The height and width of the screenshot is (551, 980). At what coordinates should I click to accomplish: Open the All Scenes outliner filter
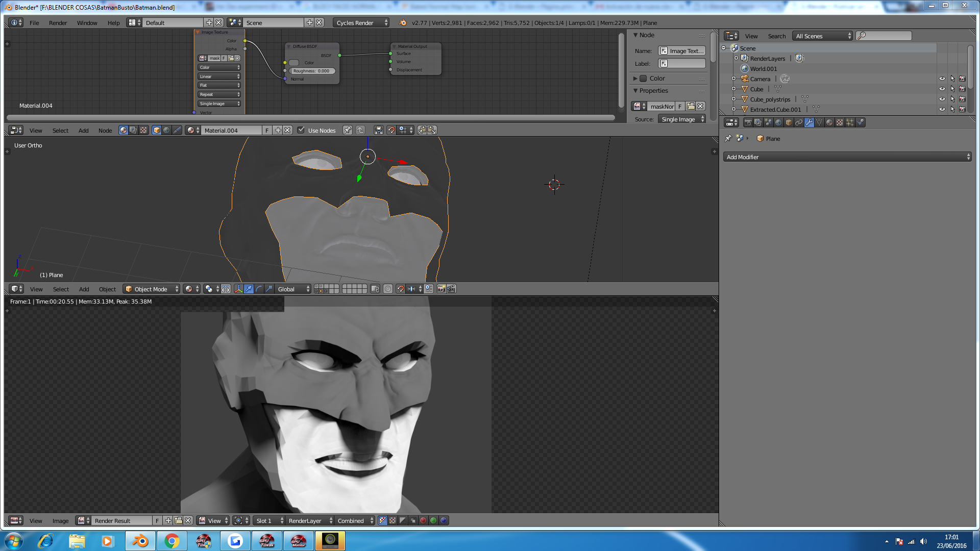823,36
